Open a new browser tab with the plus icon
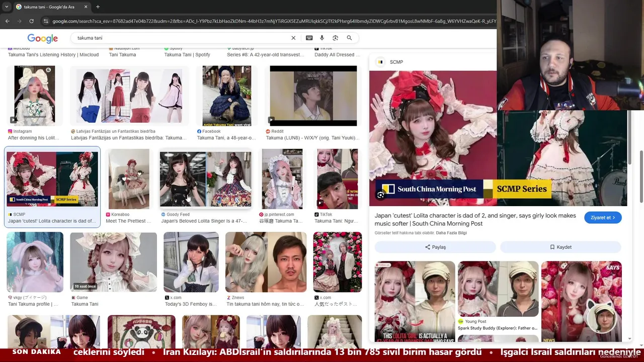This screenshot has width=644, height=362. pyautogui.click(x=98, y=7)
